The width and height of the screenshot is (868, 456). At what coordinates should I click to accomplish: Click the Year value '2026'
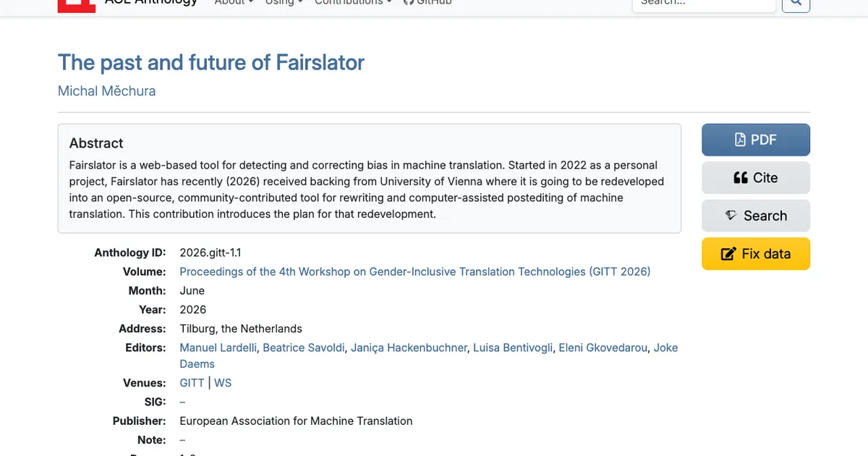(193, 309)
